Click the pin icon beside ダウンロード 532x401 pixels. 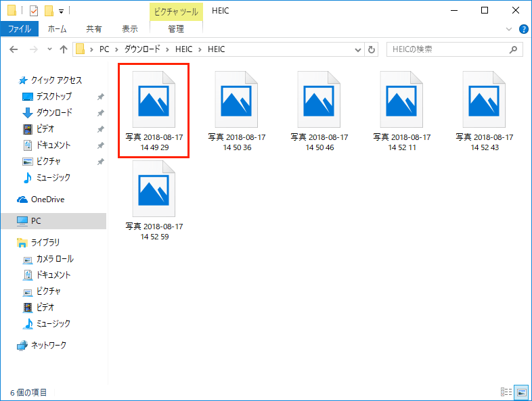coord(100,113)
